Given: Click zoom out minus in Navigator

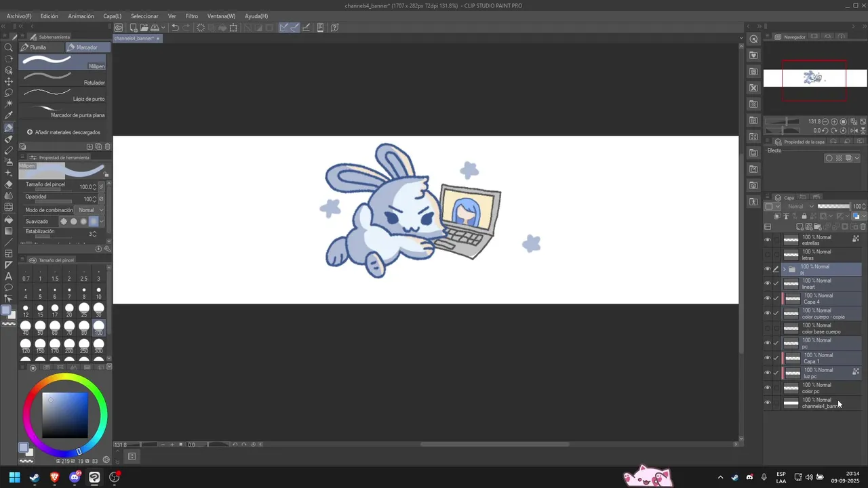Looking at the screenshot, I should pyautogui.click(x=826, y=122).
